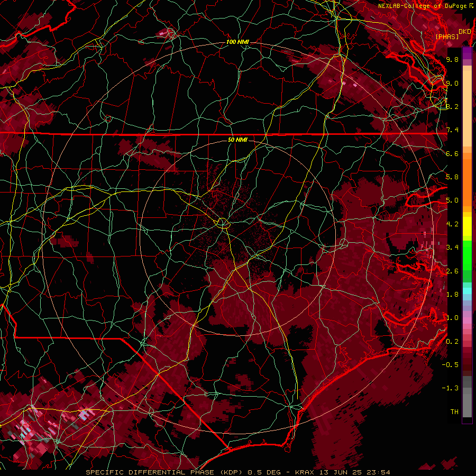Click the -1.3 legend value
The width and height of the screenshot is (476, 476).
click(x=450, y=388)
